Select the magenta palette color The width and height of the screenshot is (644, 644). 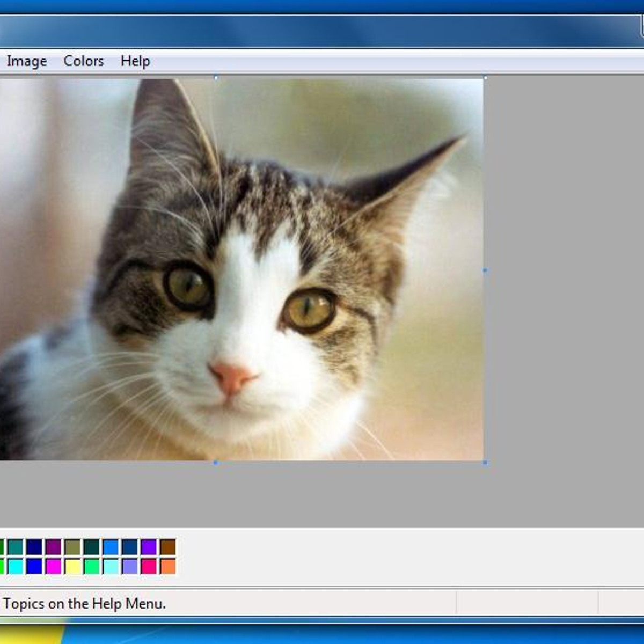pyautogui.click(x=53, y=566)
